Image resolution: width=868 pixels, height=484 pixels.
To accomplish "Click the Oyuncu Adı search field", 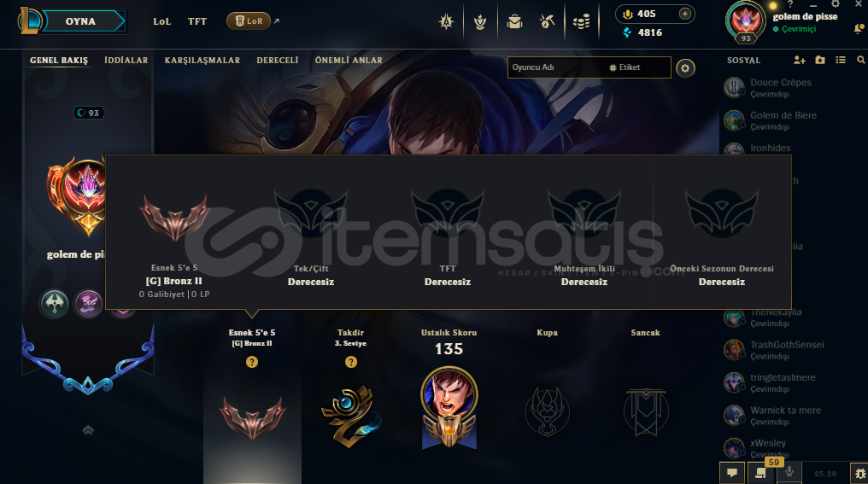I will tap(556, 67).
